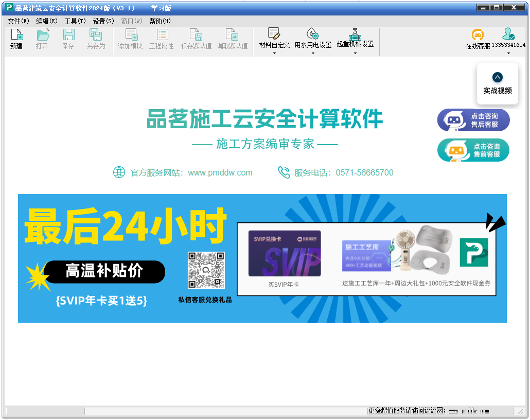Click the 高温补贴价 black label
Screen dimensions: 530x420
pos(104,272)
